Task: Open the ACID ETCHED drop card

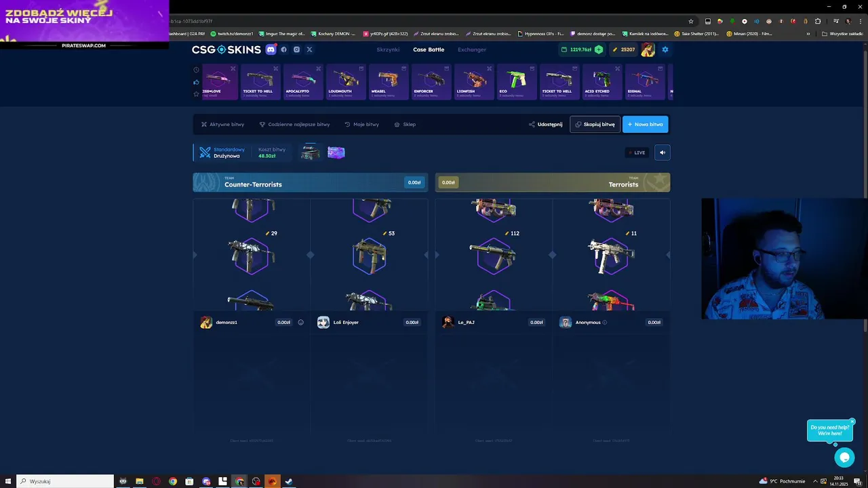Action: pos(602,82)
